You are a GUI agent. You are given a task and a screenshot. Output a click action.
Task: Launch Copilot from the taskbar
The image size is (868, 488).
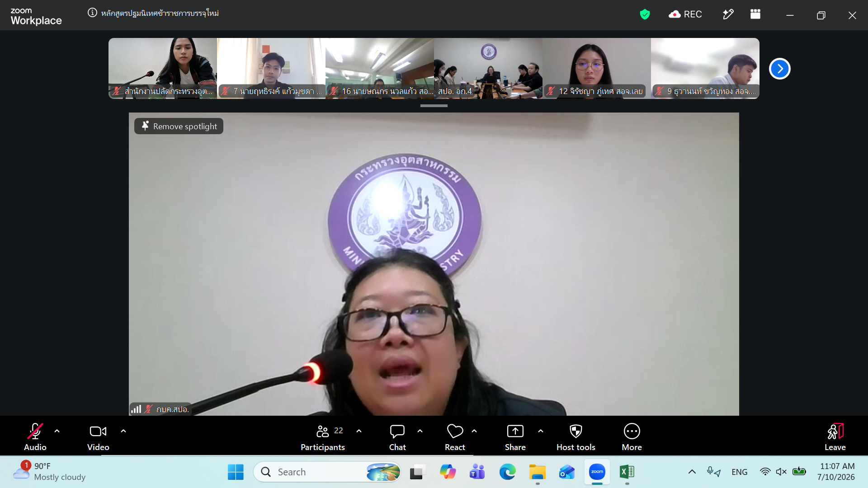point(448,472)
